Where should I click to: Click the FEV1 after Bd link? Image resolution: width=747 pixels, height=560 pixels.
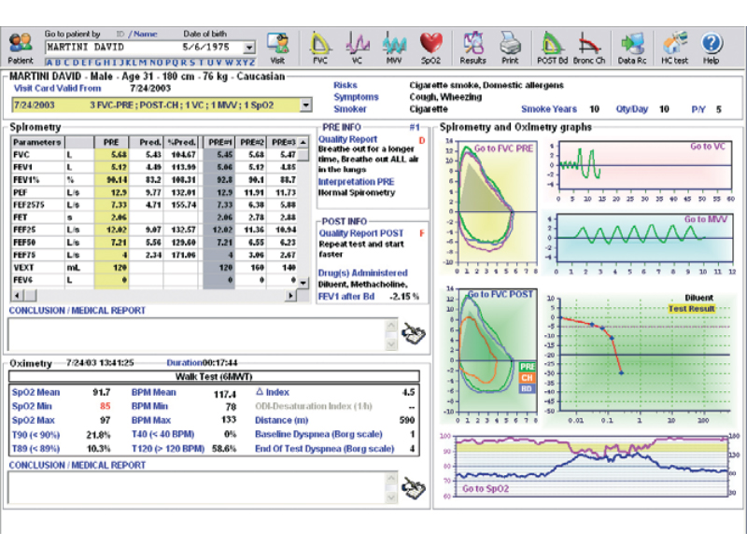click(x=345, y=296)
